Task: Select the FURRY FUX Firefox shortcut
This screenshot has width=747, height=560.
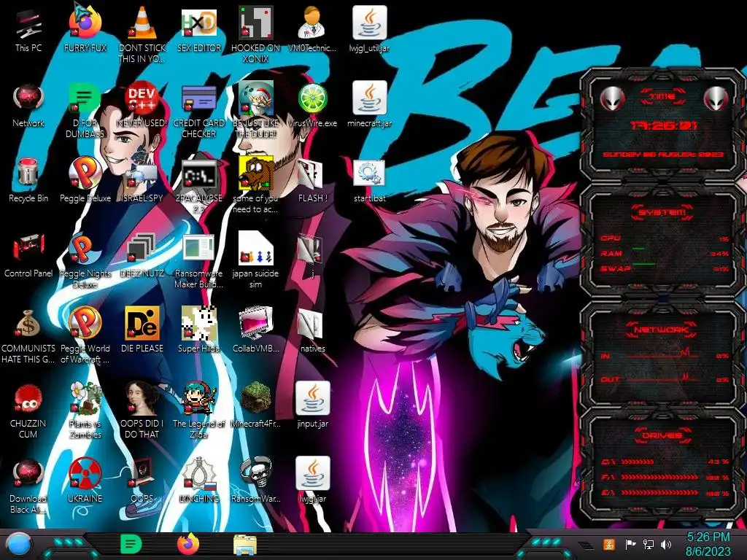Action: point(85,23)
